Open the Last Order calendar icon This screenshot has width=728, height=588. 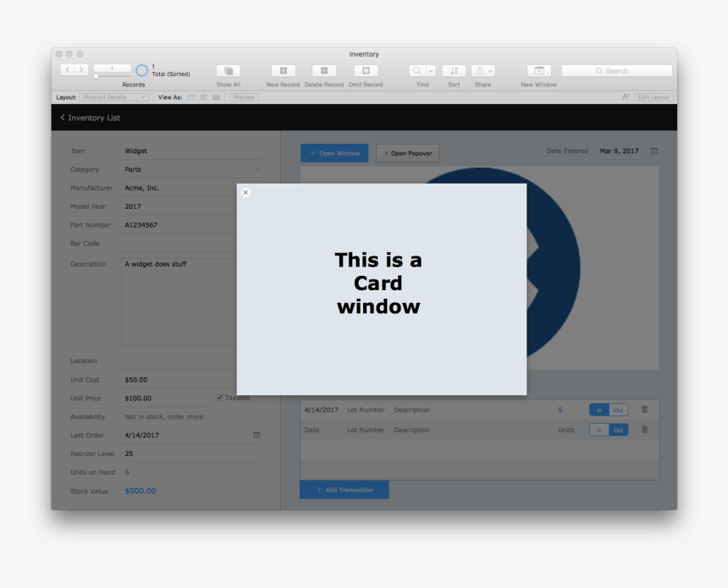coord(256,436)
